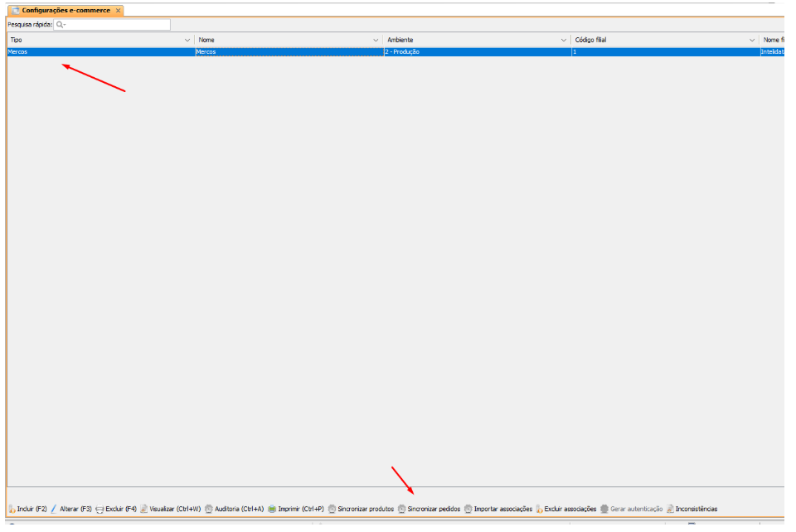Select the Configurações e-commerce tab
Image resolution: width=796 pixels, height=532 pixels.
65,10
